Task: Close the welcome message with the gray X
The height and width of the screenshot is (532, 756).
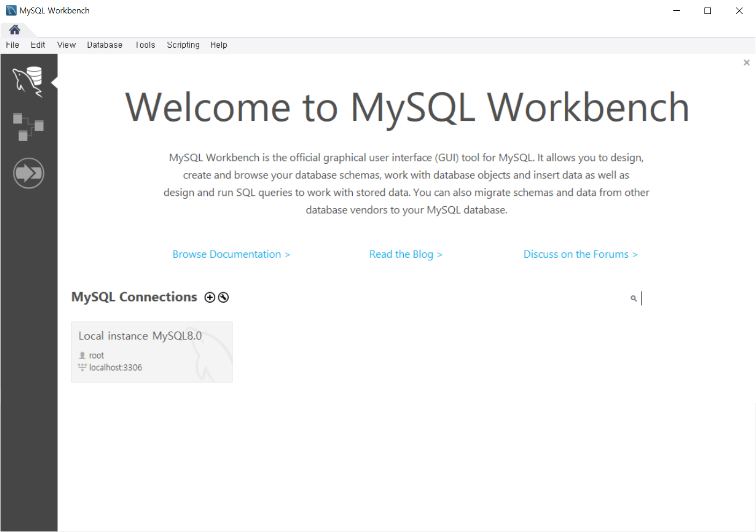Action: point(746,63)
